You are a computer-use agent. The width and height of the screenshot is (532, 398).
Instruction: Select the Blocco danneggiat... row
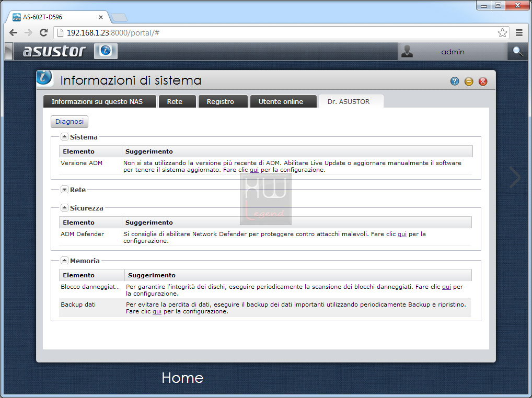pos(265,290)
